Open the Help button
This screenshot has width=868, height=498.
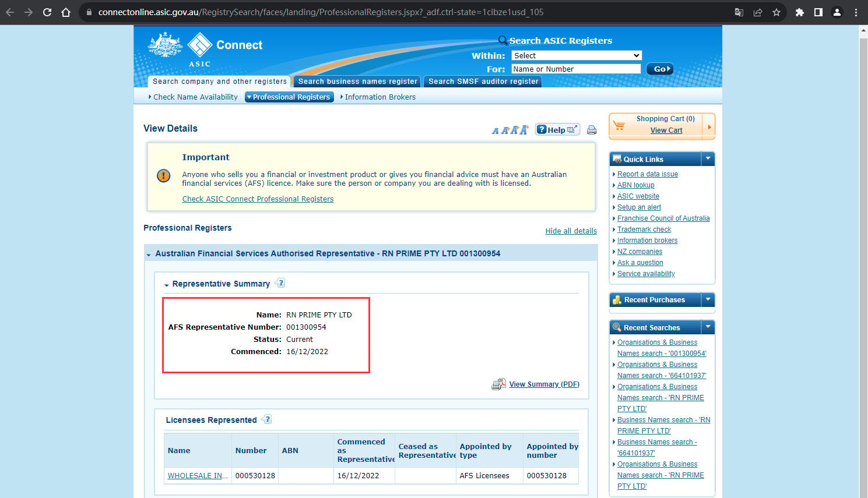557,129
